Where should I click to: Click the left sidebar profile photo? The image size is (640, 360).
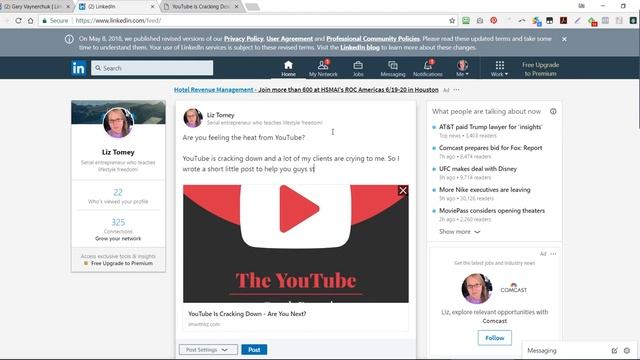point(118,122)
